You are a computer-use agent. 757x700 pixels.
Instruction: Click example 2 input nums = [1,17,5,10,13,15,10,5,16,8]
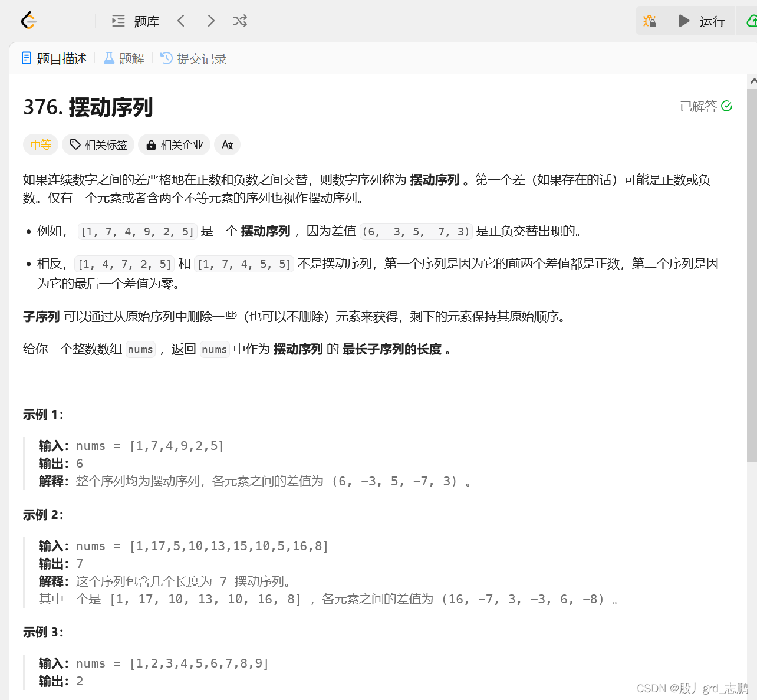(x=202, y=546)
